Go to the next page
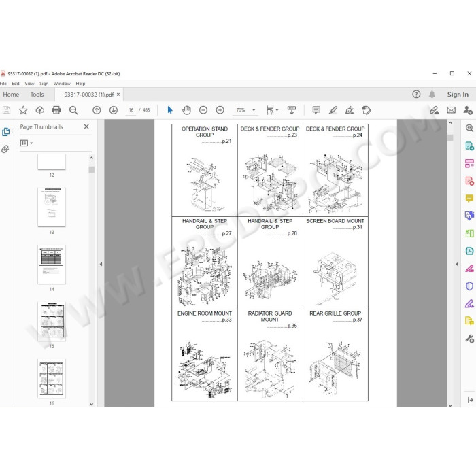The height and width of the screenshot is (476, 476). coord(114,110)
